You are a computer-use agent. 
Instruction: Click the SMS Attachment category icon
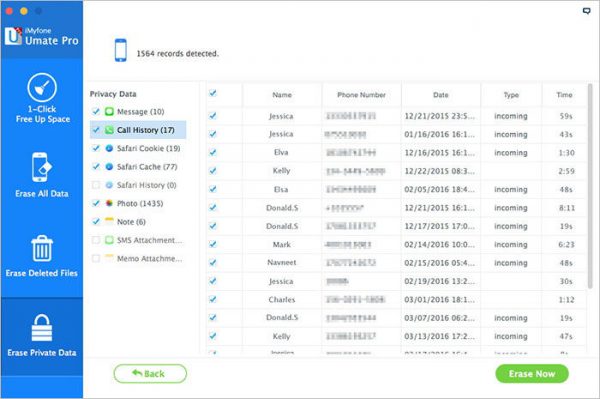(x=109, y=240)
